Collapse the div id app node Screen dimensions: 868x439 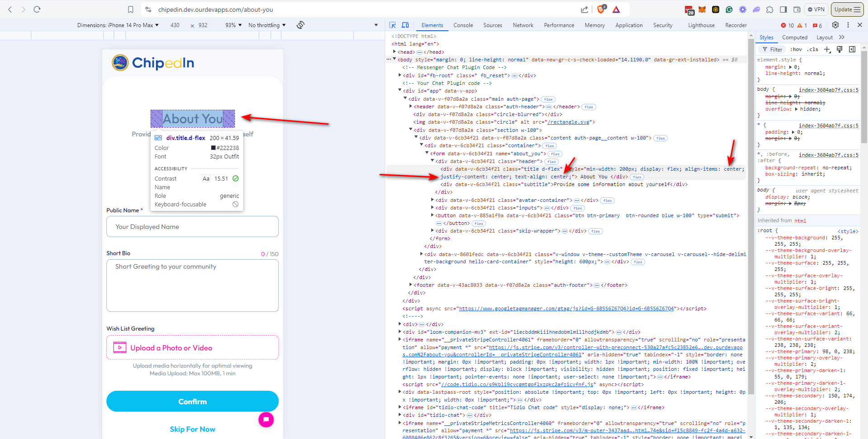(400, 91)
